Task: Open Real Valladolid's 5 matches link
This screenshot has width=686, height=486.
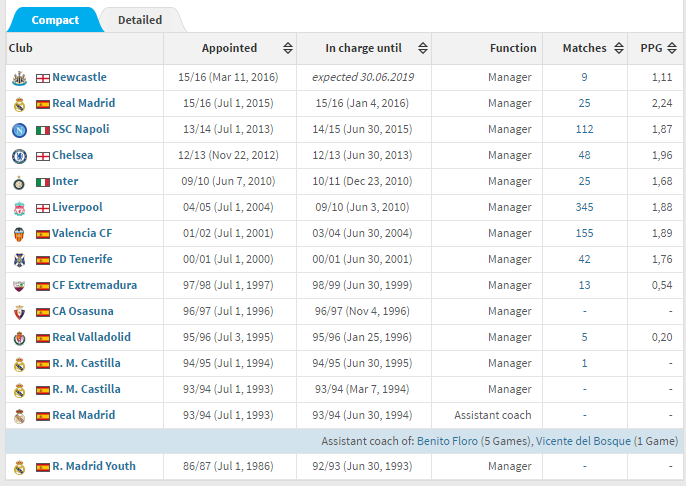Action: (584, 337)
